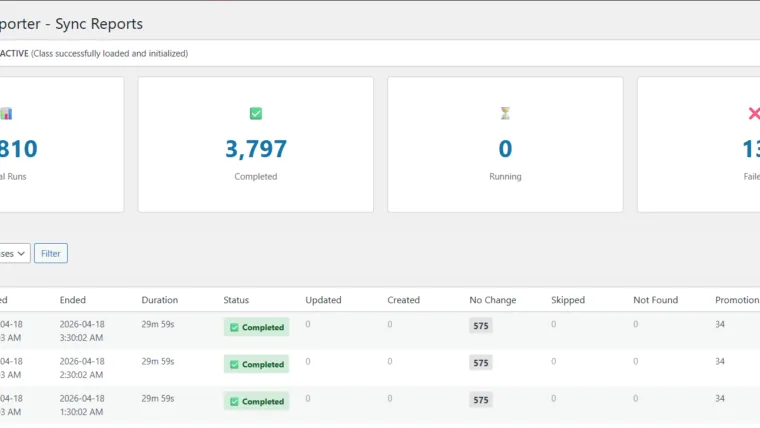Image resolution: width=760 pixels, height=428 pixels.
Task: Click the green checkmark icon above 3,797
Action: pyautogui.click(x=256, y=113)
